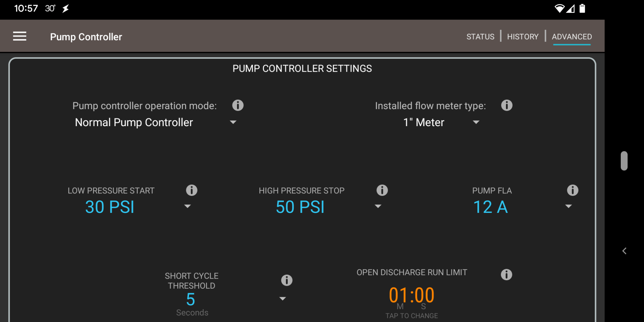View High Pressure Stop help info

[382, 190]
